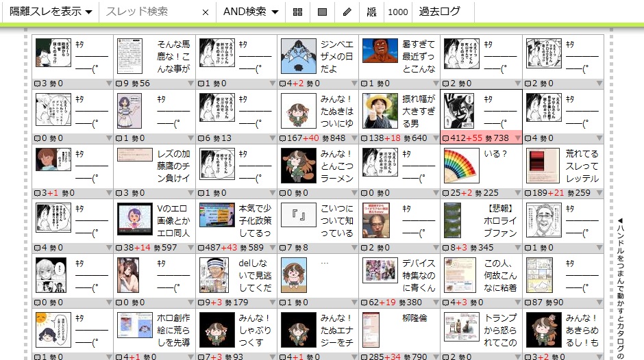Open the 過去ログ page
The width and height of the screenshot is (644, 360).
(439, 12)
